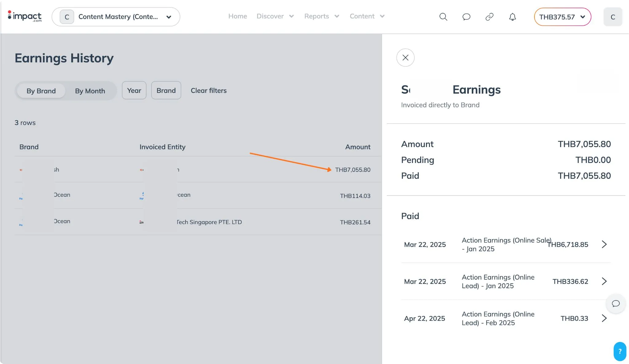
Task: Expand the Reports menu
Action: click(321, 16)
